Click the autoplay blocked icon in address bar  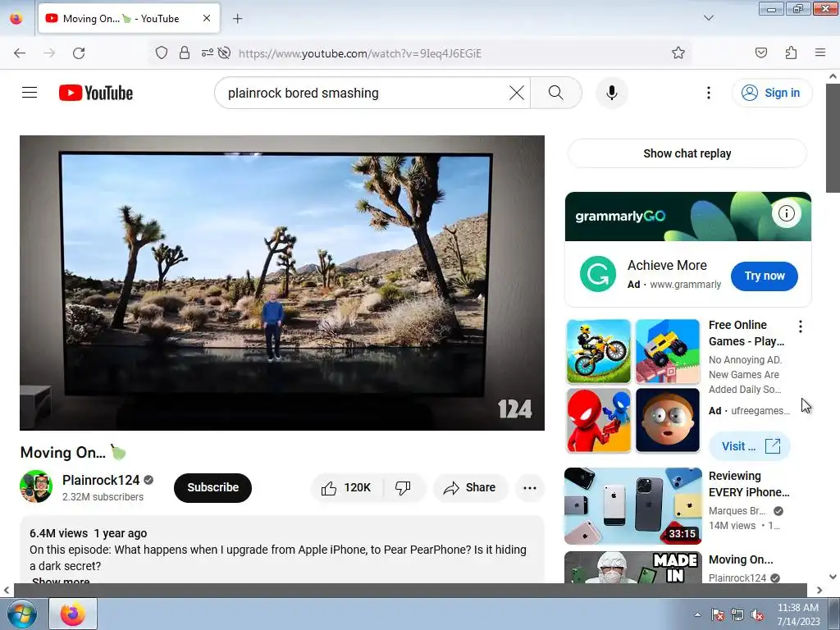(x=225, y=53)
